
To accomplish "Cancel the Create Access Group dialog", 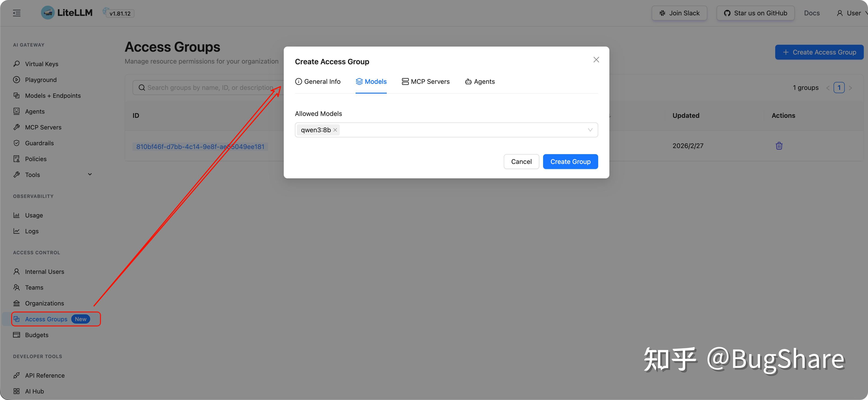I will click(521, 162).
